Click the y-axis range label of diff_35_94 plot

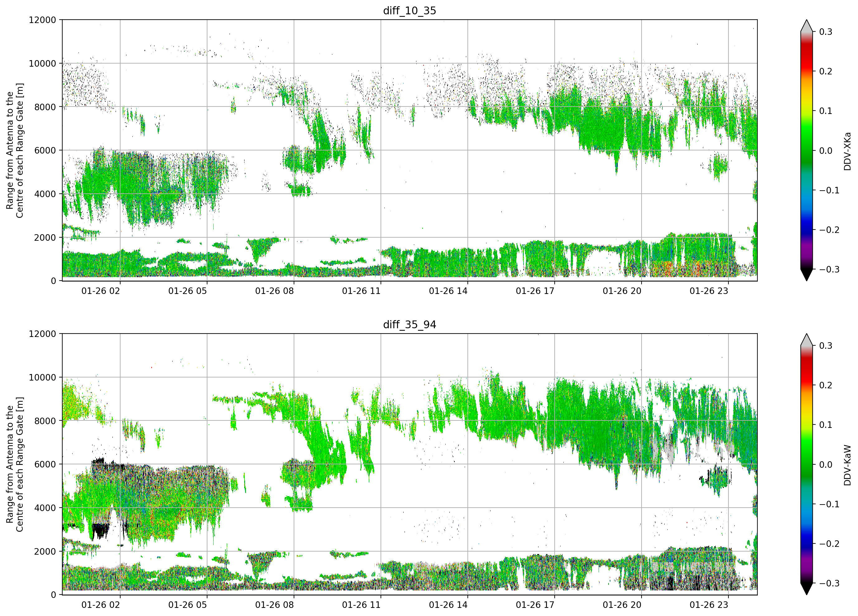[15, 464]
